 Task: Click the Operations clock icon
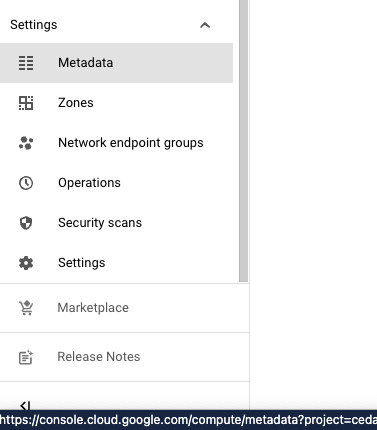pos(26,183)
